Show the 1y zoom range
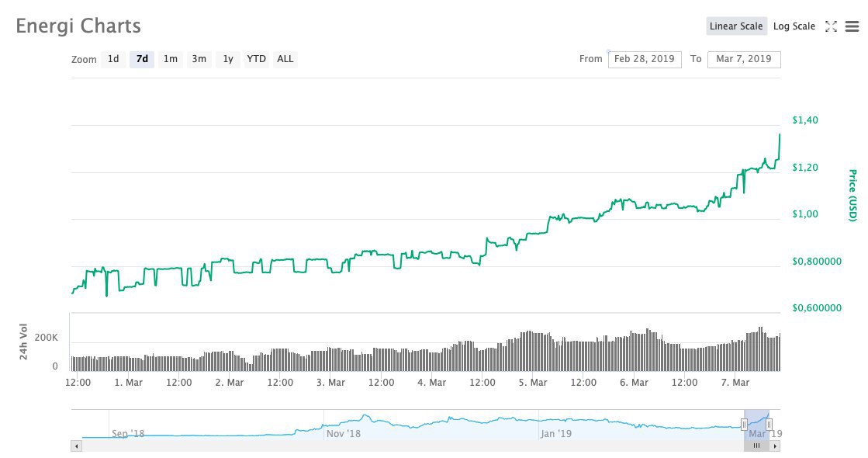This screenshot has width=868, height=458. pyautogui.click(x=228, y=59)
